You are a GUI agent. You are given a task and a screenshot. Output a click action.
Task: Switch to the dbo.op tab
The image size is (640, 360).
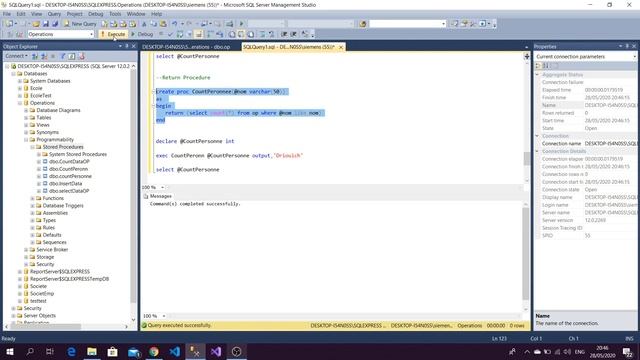coord(186,47)
